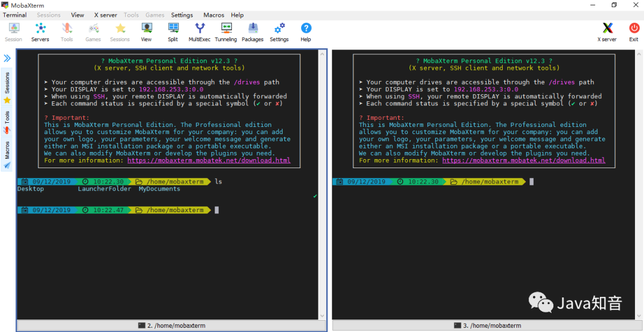This screenshot has width=644, height=332.
Task: Open the Sessions side tab
Action: coord(7,87)
